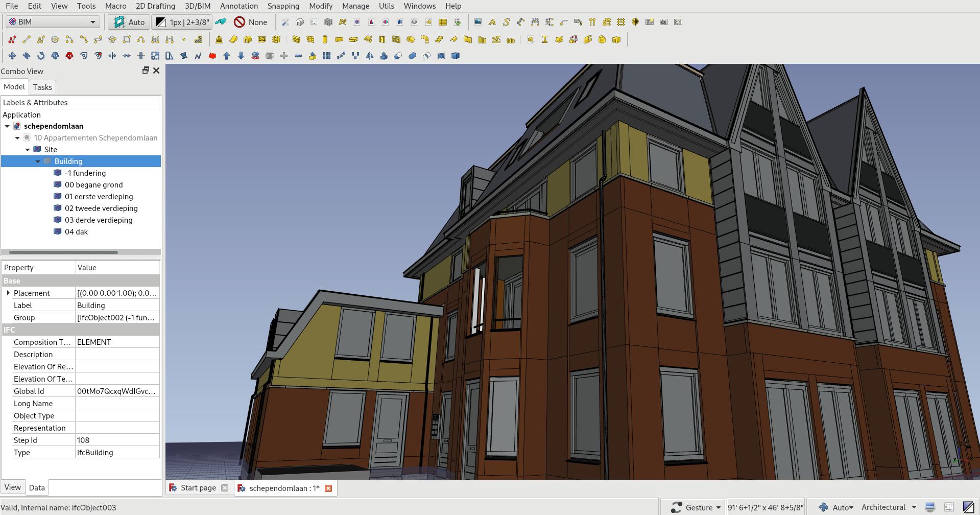
Task: Select the Wall tool
Action: click(x=297, y=39)
